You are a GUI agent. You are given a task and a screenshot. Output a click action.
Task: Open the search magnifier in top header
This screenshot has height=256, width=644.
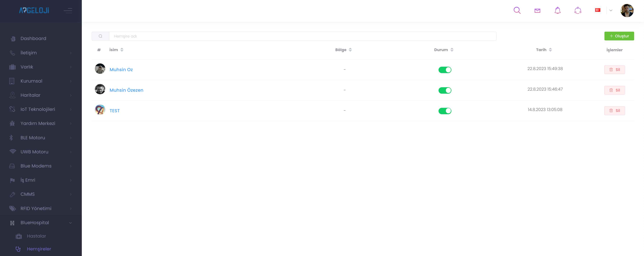(x=517, y=11)
